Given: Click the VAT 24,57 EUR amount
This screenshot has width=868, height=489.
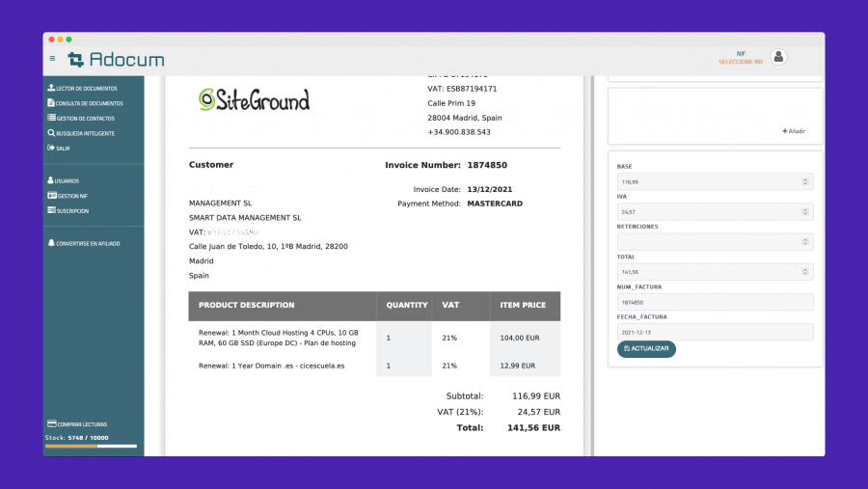Looking at the screenshot, I should (538, 412).
